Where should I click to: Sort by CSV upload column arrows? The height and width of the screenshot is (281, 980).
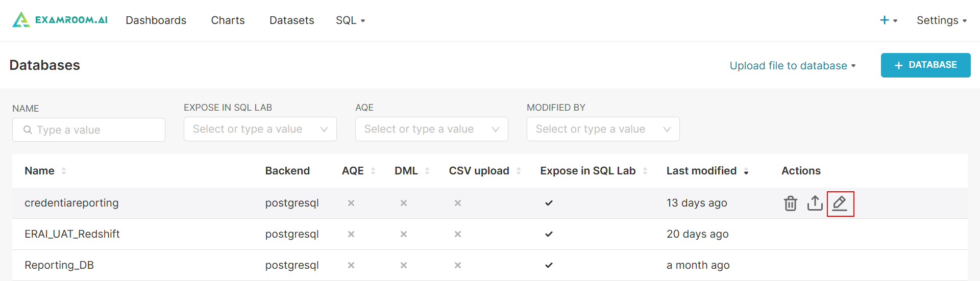click(519, 171)
